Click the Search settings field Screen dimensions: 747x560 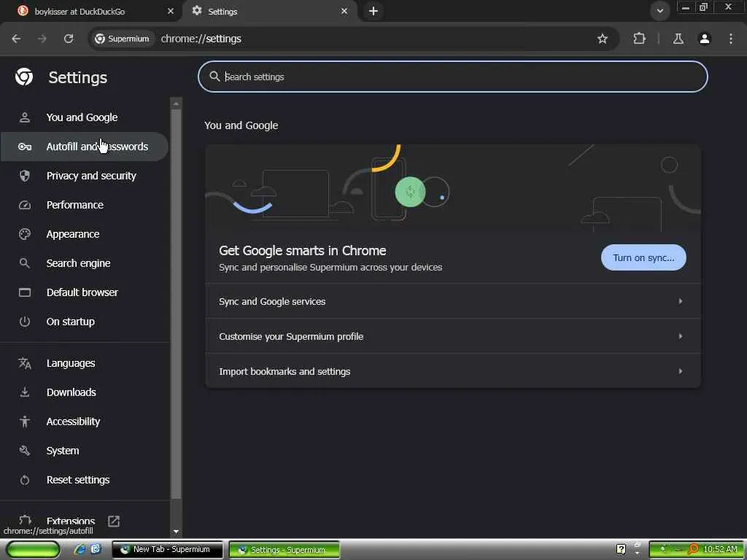(x=452, y=77)
